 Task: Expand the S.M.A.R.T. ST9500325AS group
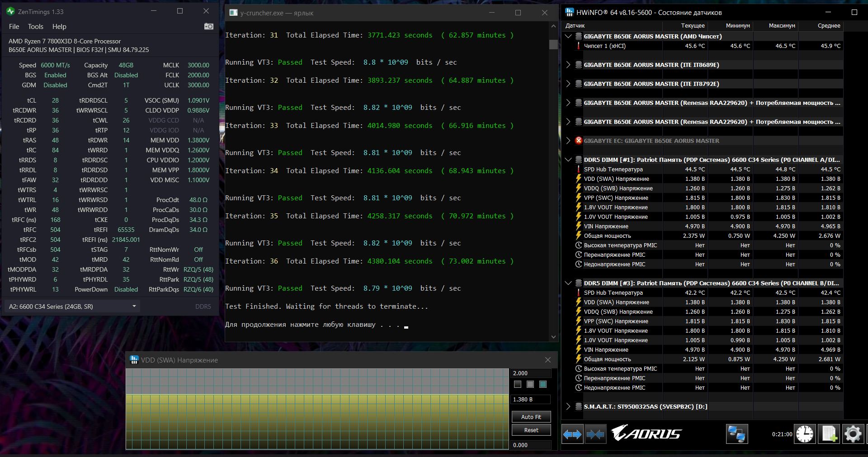click(568, 406)
